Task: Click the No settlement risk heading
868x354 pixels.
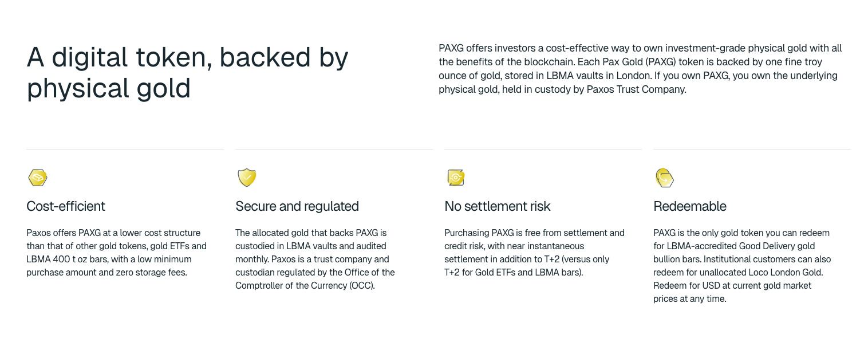Action: [497, 206]
